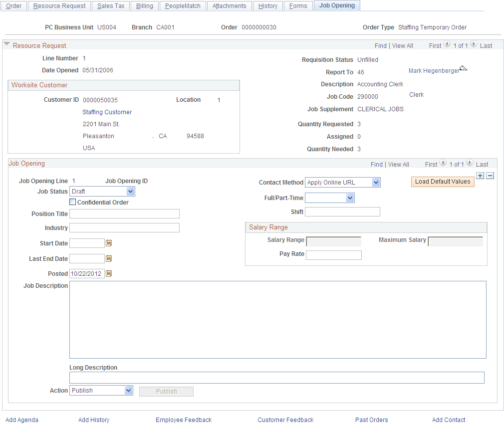Open the Contact Method dropdown
The height and width of the screenshot is (427, 504).
pos(343,183)
